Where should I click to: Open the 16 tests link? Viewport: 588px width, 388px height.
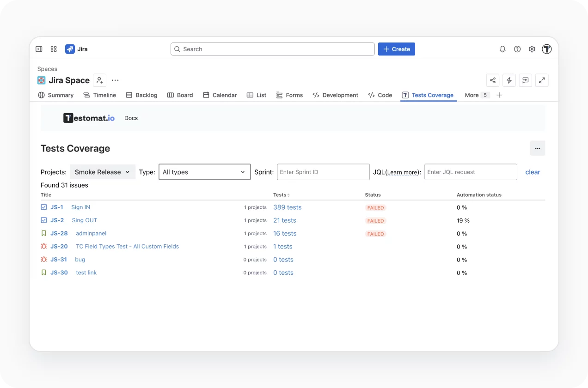[285, 233]
